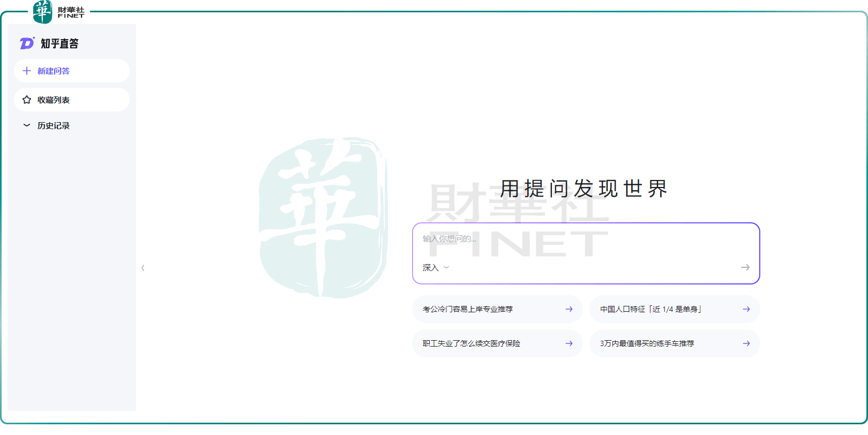Click the 历史记录 label

(x=54, y=125)
